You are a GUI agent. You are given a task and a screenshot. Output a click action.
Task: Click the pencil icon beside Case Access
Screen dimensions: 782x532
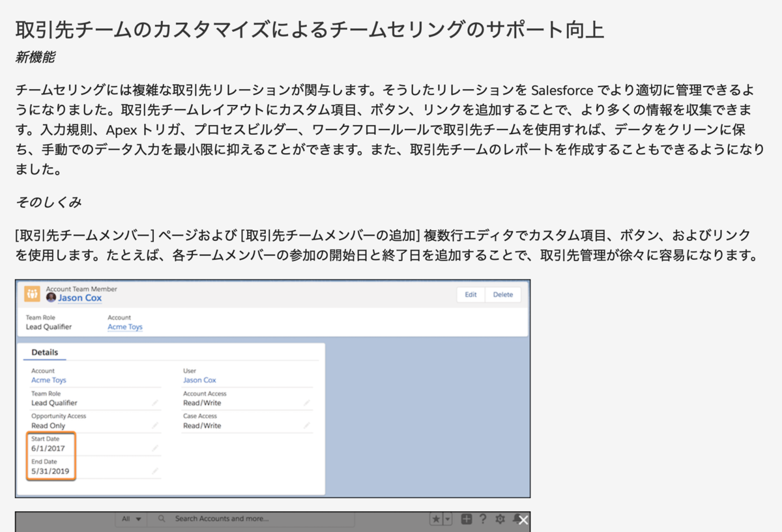[306, 425]
